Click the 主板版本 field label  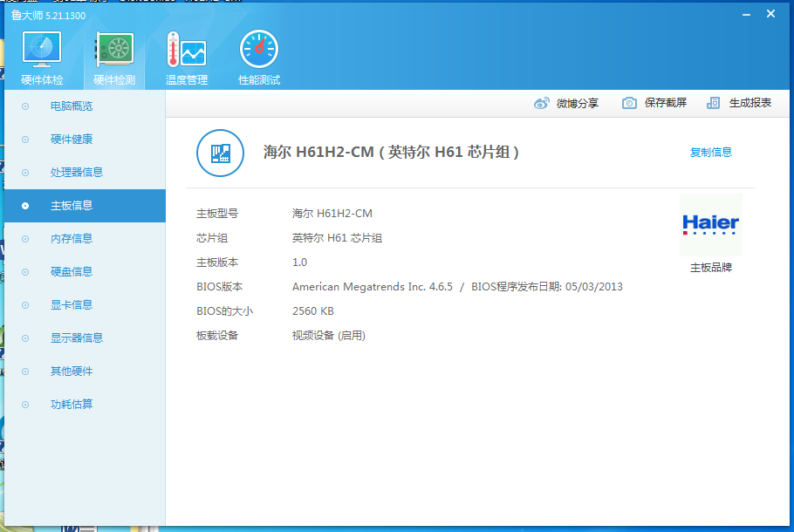pos(217,263)
